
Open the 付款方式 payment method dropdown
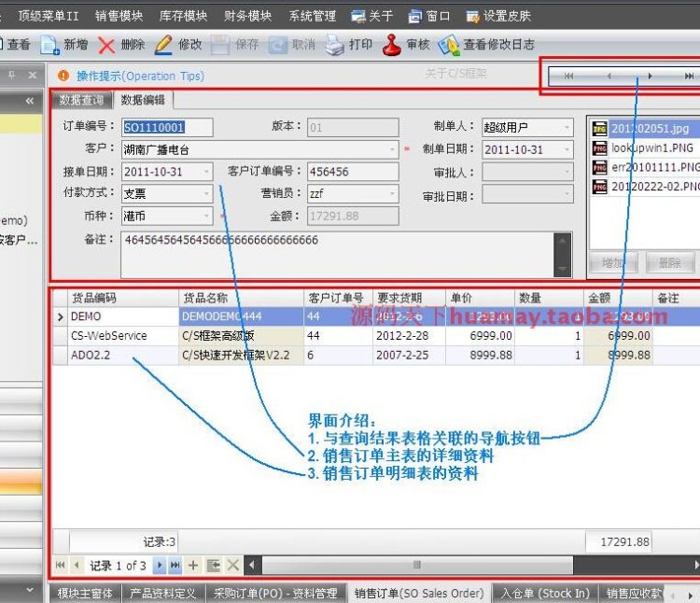[206, 194]
